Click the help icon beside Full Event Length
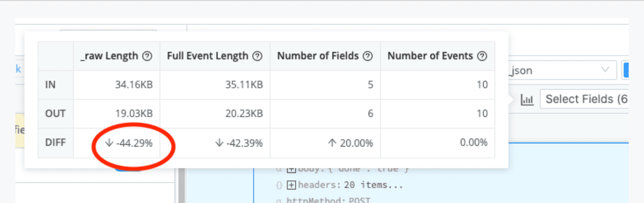644x203 pixels. (x=258, y=56)
